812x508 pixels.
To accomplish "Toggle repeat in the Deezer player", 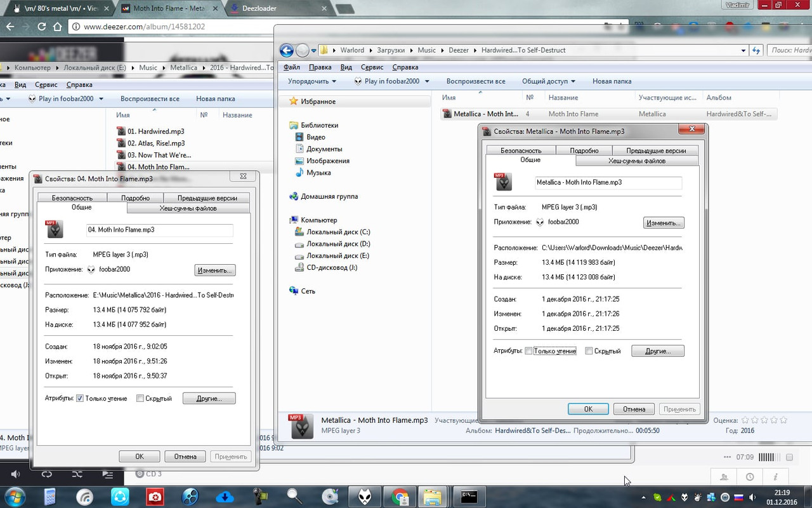I will pyautogui.click(x=46, y=474).
